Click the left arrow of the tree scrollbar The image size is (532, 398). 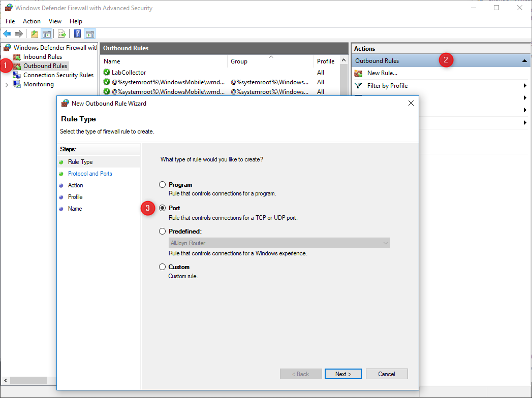pyautogui.click(x=6, y=380)
